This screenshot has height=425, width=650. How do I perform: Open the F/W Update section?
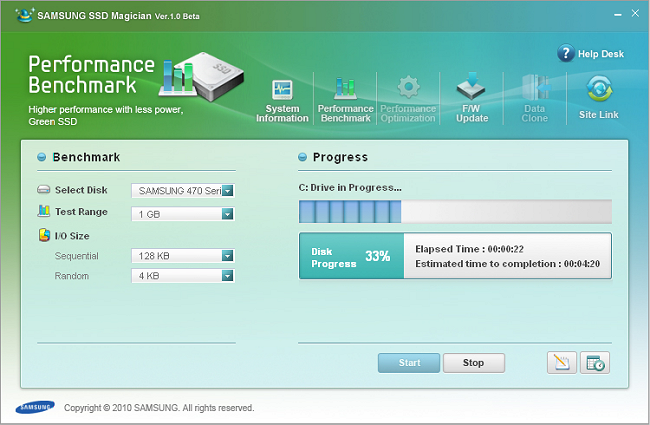click(472, 98)
